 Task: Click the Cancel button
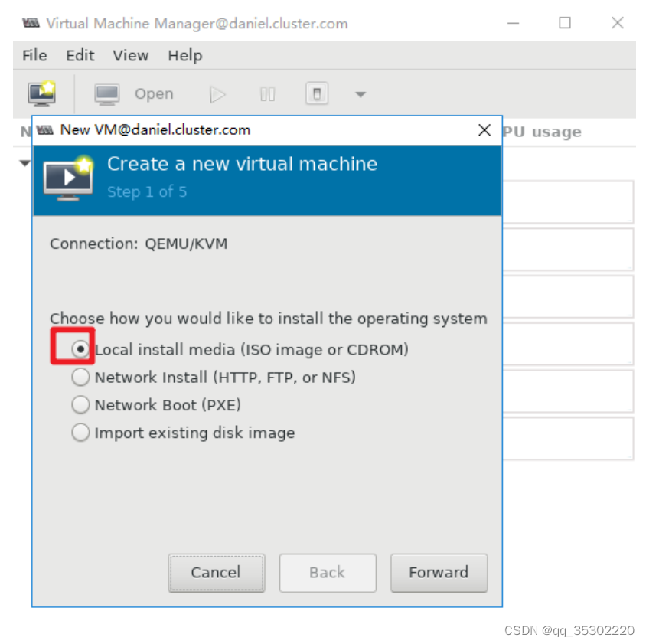point(217,573)
